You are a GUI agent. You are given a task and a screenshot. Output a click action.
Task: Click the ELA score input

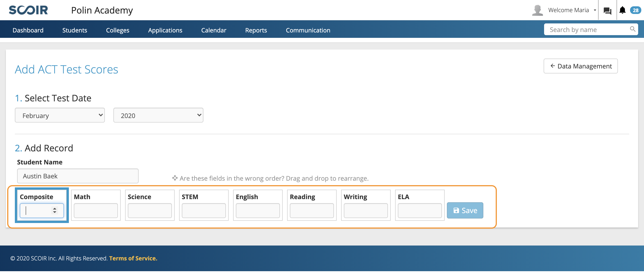tap(419, 211)
